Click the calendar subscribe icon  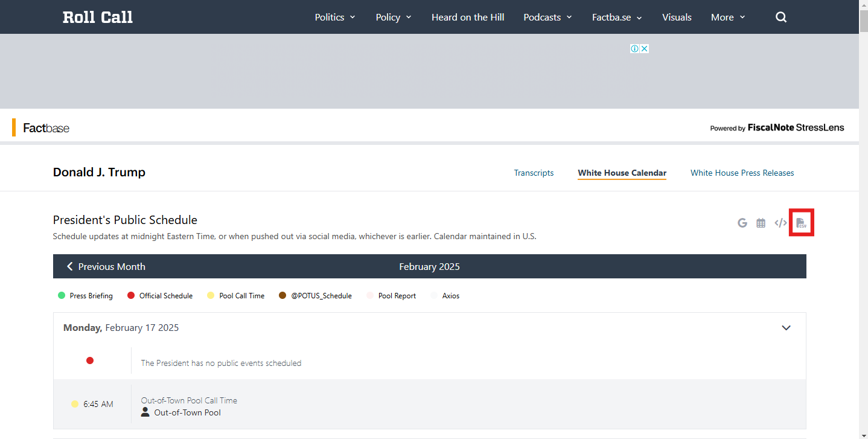(x=761, y=223)
